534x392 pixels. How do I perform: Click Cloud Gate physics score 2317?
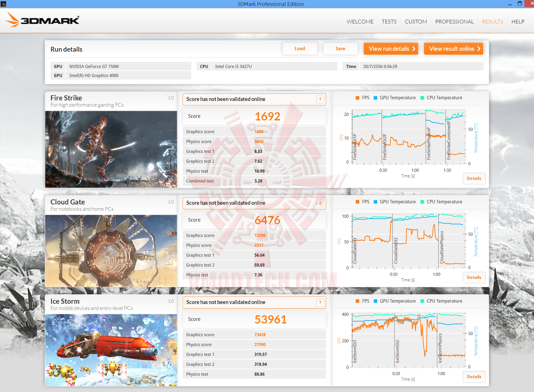(x=259, y=245)
